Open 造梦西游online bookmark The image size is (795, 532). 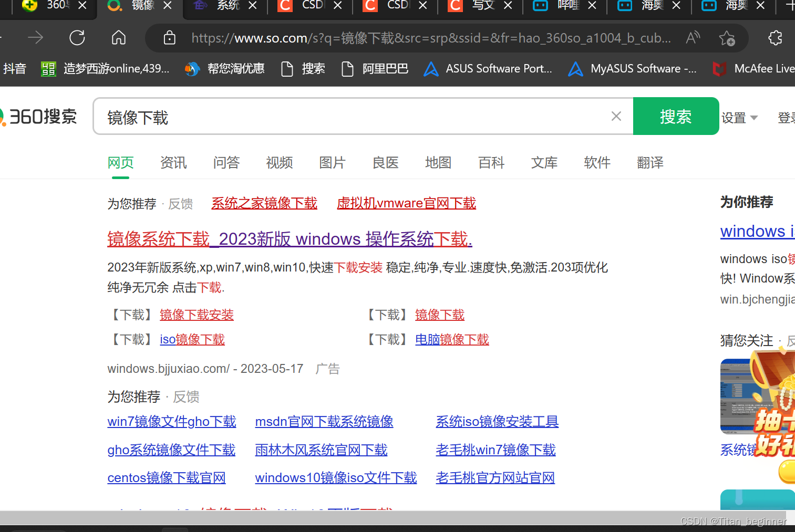[x=106, y=69]
